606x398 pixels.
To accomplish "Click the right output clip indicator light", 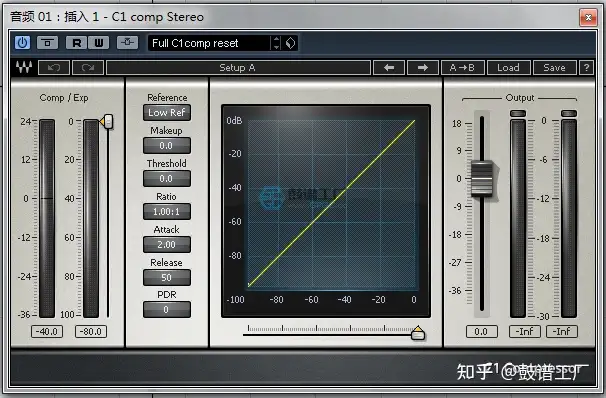I will [569, 113].
